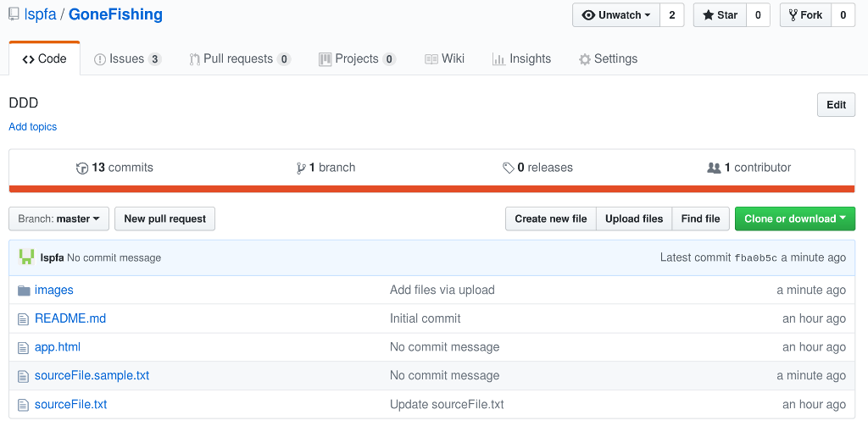Click the eye icon in Unwatch button
Image resolution: width=868 pixels, height=426 pixels.
point(589,15)
